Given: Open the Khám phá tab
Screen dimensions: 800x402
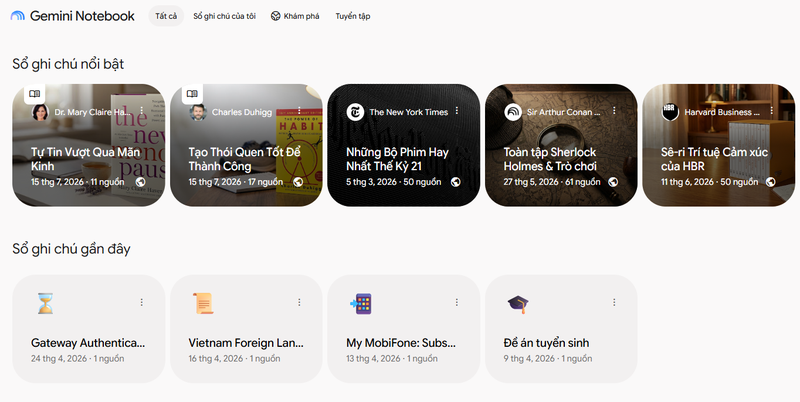Looking at the screenshot, I should pyautogui.click(x=295, y=16).
